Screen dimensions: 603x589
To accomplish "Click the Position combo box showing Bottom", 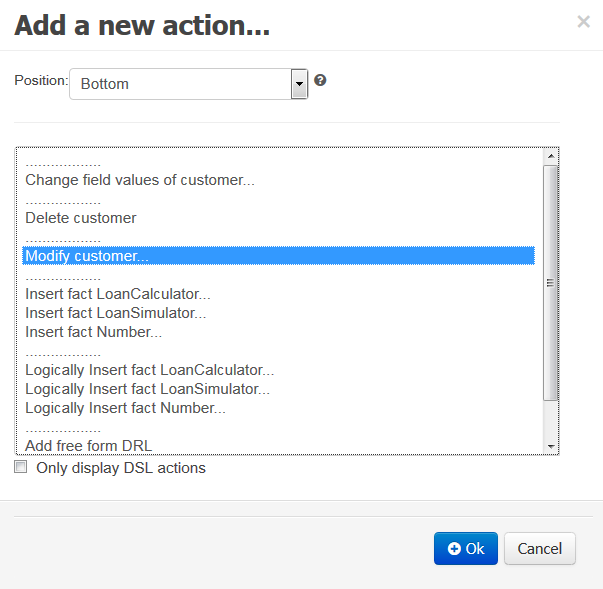I will (180, 84).
